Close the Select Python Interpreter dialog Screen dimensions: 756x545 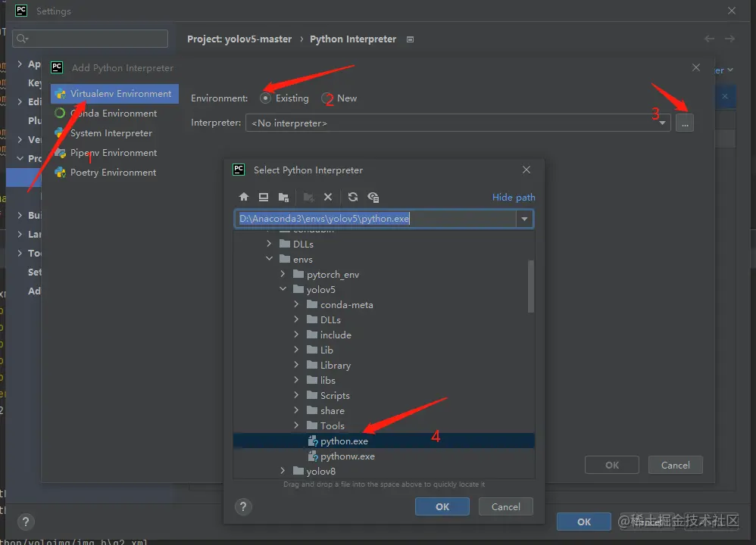coord(526,170)
